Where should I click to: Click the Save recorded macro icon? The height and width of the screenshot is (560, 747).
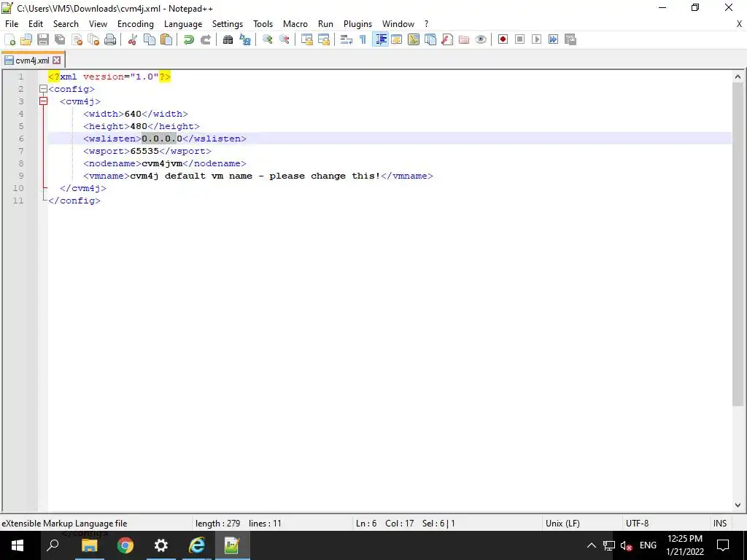coord(570,39)
